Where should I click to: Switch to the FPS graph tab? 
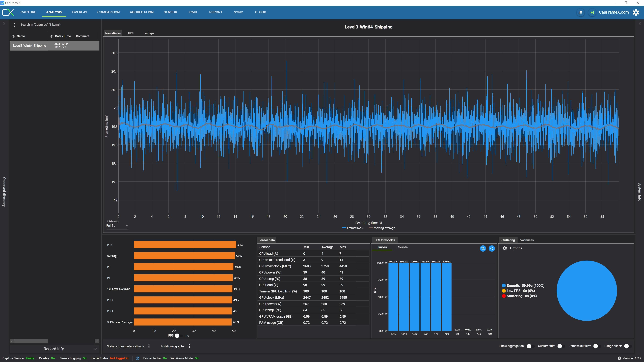click(x=131, y=33)
